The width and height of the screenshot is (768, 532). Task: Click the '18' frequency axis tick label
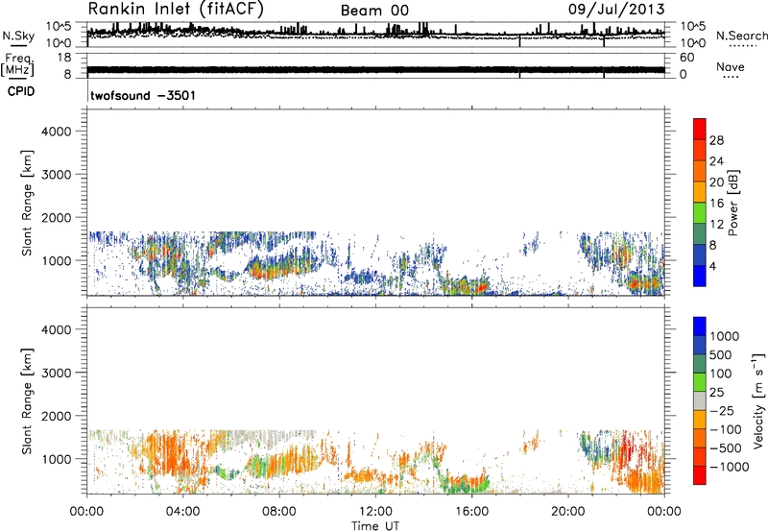point(63,58)
